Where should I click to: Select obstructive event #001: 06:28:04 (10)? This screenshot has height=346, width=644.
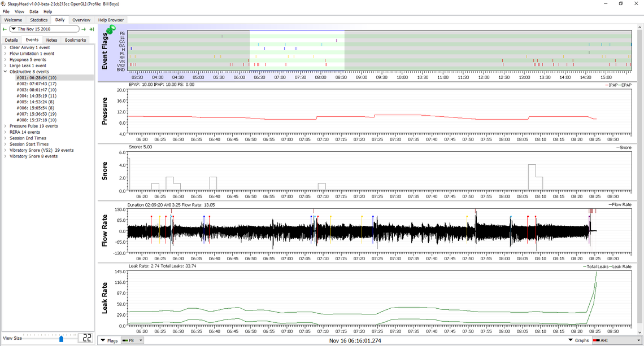pos(37,77)
